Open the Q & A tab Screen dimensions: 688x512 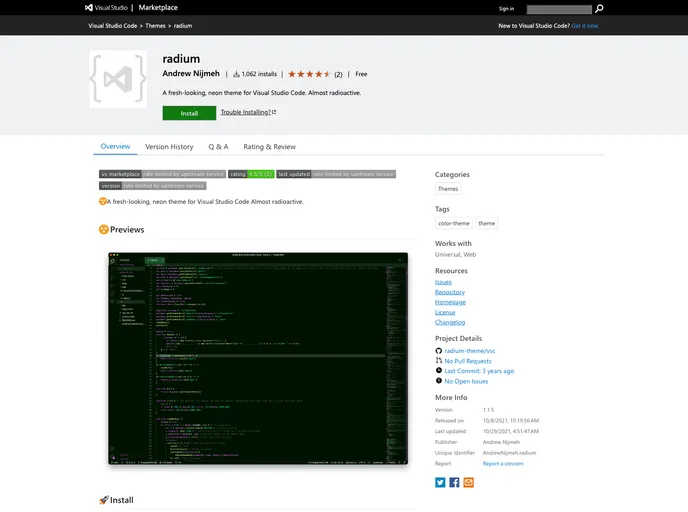[218, 147]
